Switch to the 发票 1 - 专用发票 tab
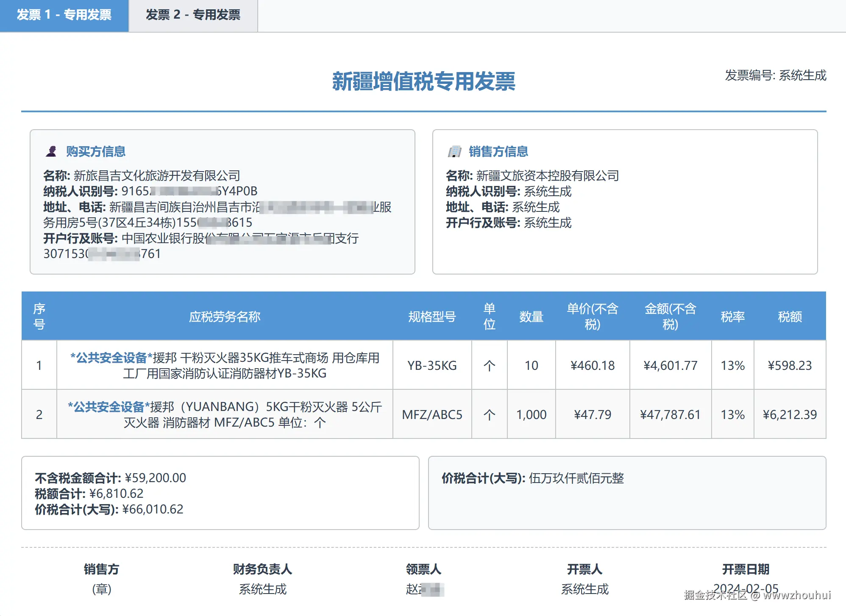 pos(64,15)
